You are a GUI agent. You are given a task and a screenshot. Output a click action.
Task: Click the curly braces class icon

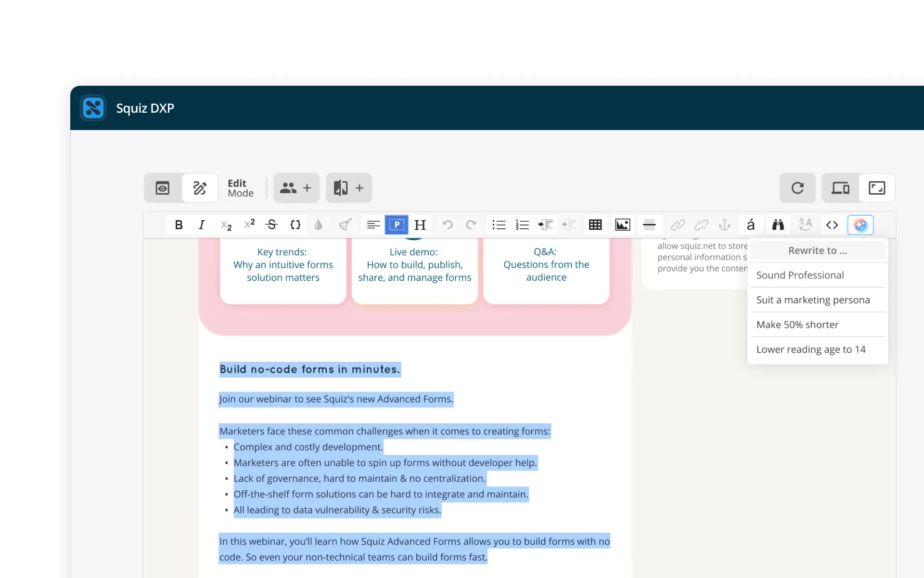(x=295, y=225)
